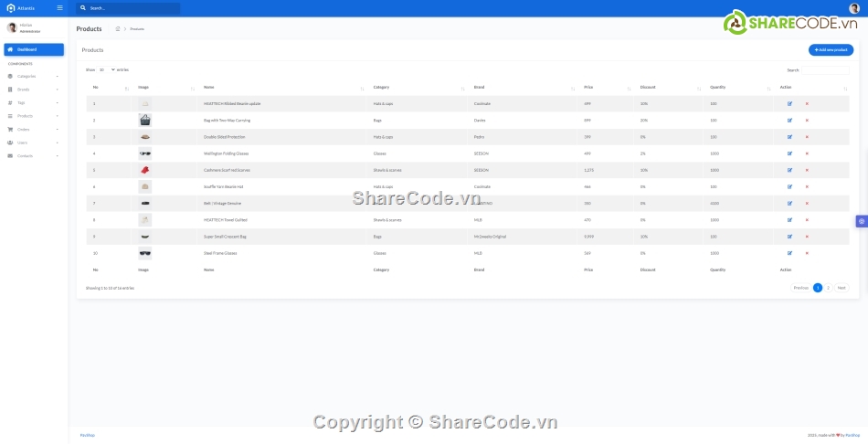Expand the Categories sidebar menu
The image size is (868, 444).
pyautogui.click(x=33, y=76)
